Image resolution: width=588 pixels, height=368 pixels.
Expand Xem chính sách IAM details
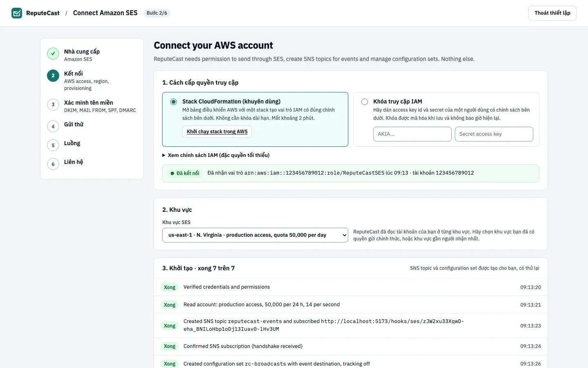pos(216,155)
